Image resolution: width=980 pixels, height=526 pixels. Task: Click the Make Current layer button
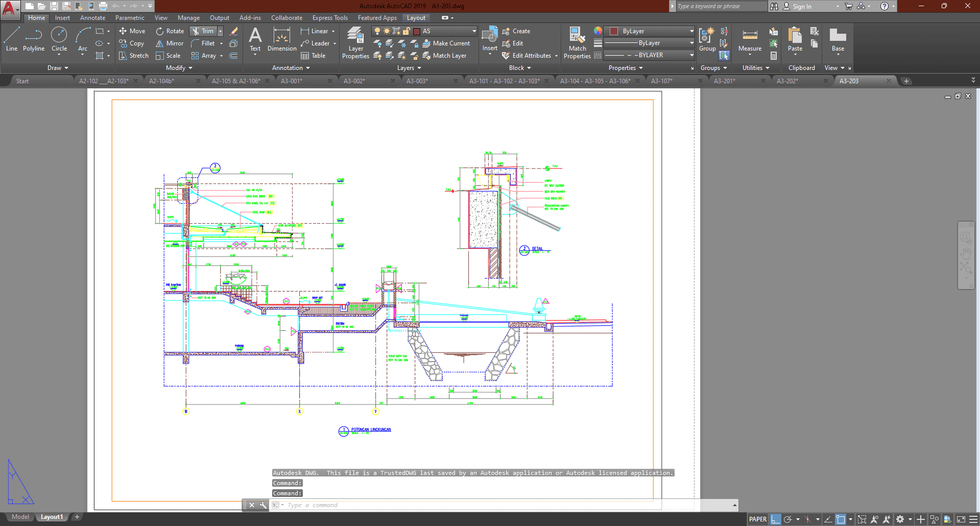pyautogui.click(x=446, y=43)
